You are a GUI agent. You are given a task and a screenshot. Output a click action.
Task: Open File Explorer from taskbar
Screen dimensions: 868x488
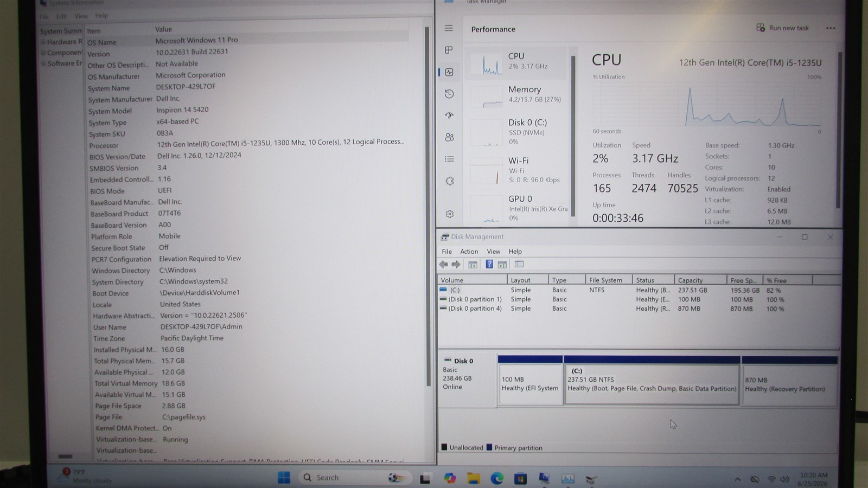[474, 478]
